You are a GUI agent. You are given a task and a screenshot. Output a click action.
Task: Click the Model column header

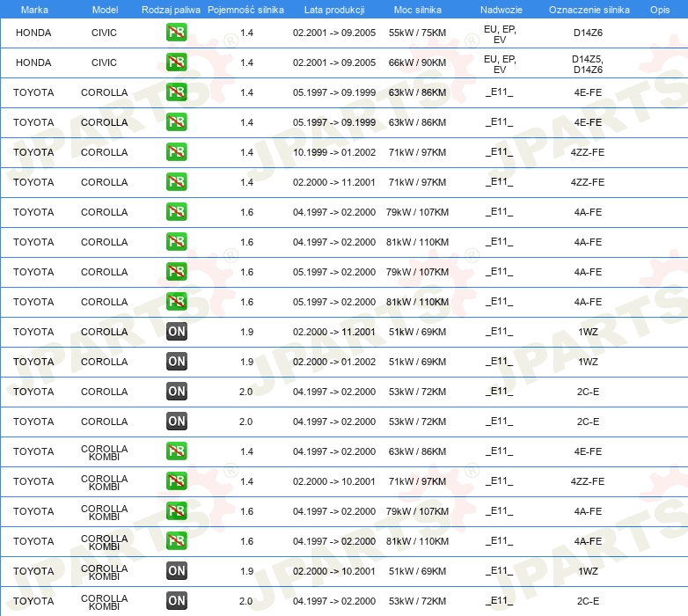[x=105, y=10]
